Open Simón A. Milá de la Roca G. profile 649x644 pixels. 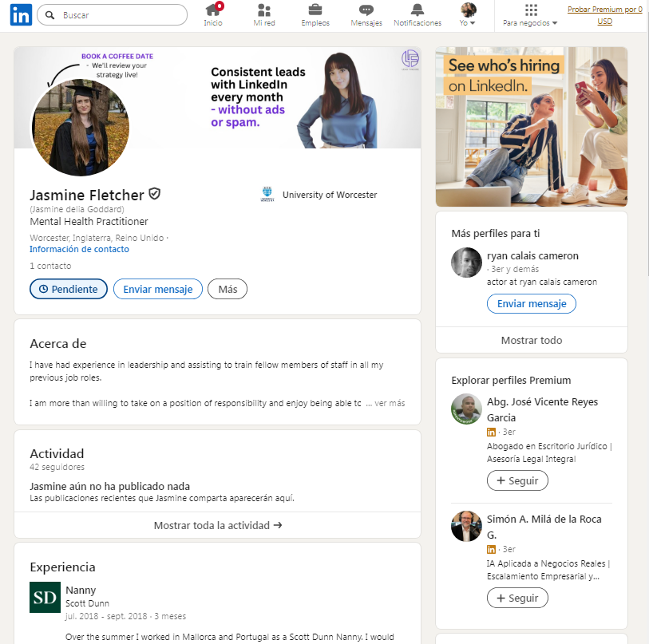pyautogui.click(x=544, y=527)
